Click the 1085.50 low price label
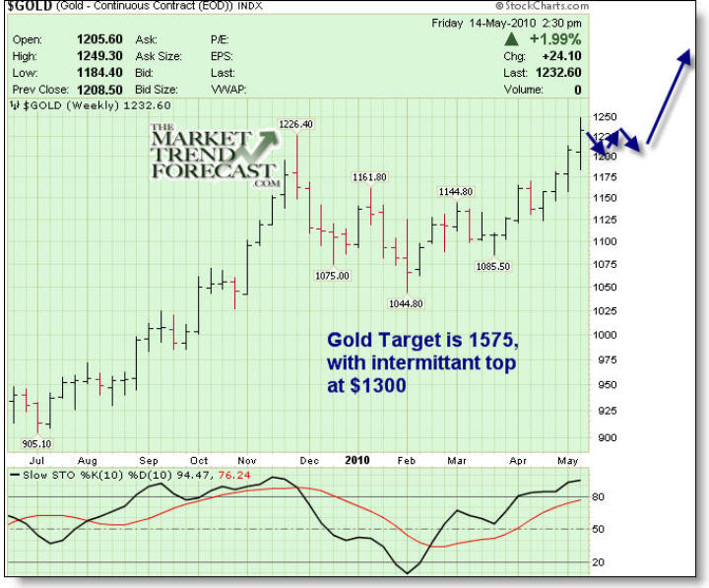The image size is (709, 588). pyautogui.click(x=493, y=266)
